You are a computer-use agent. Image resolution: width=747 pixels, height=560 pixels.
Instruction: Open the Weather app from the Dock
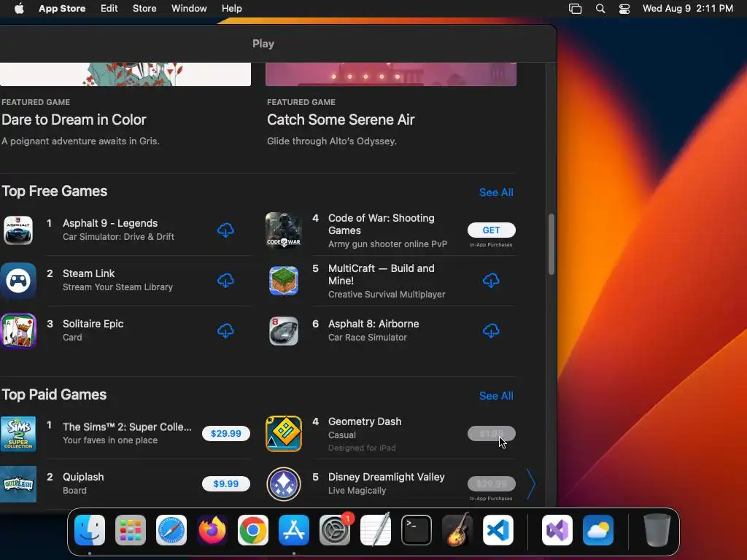598,530
